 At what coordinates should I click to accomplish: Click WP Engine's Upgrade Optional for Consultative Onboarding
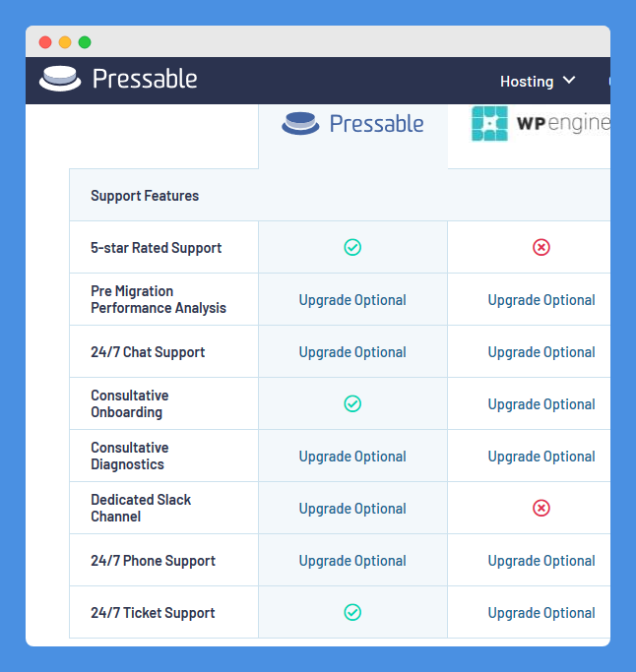point(541,404)
